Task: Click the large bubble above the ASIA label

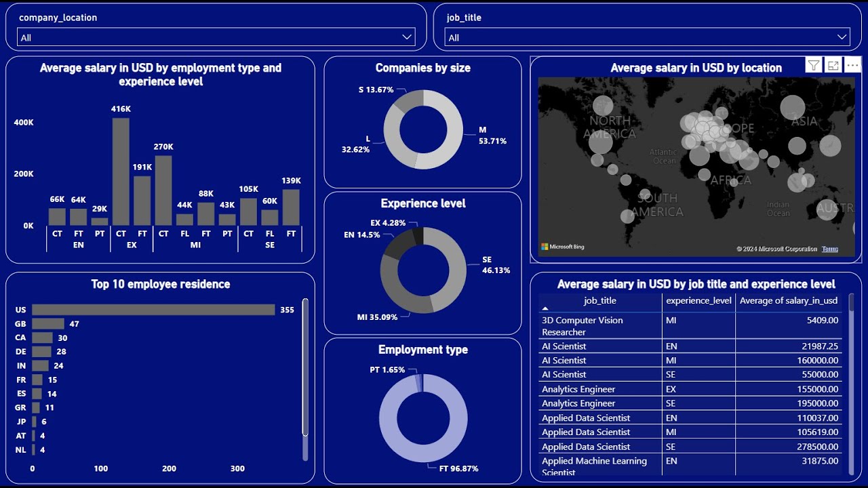Action: click(x=792, y=108)
